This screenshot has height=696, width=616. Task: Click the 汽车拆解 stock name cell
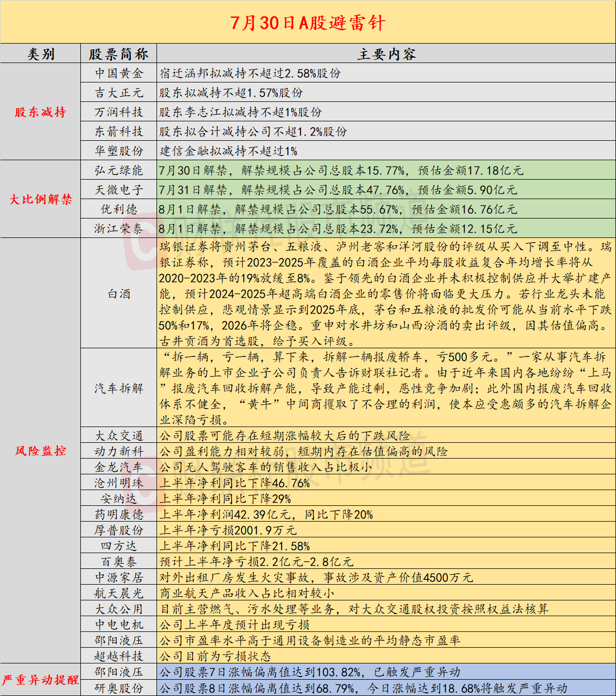point(119,388)
